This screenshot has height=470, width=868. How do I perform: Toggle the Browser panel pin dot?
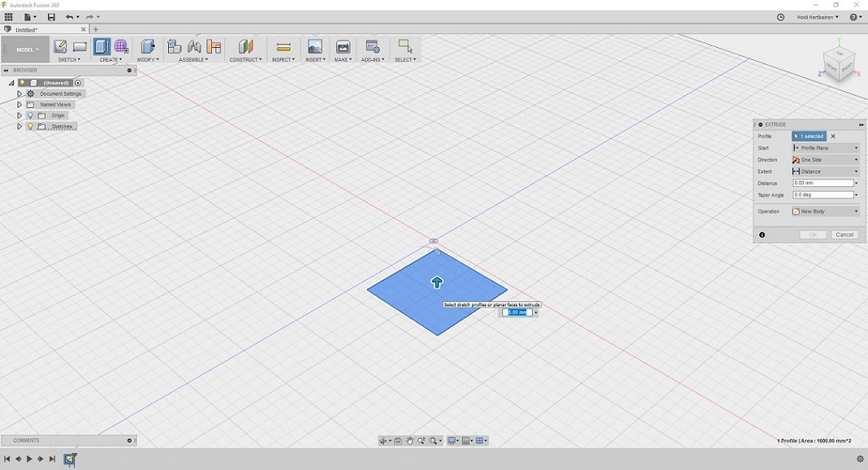130,70
